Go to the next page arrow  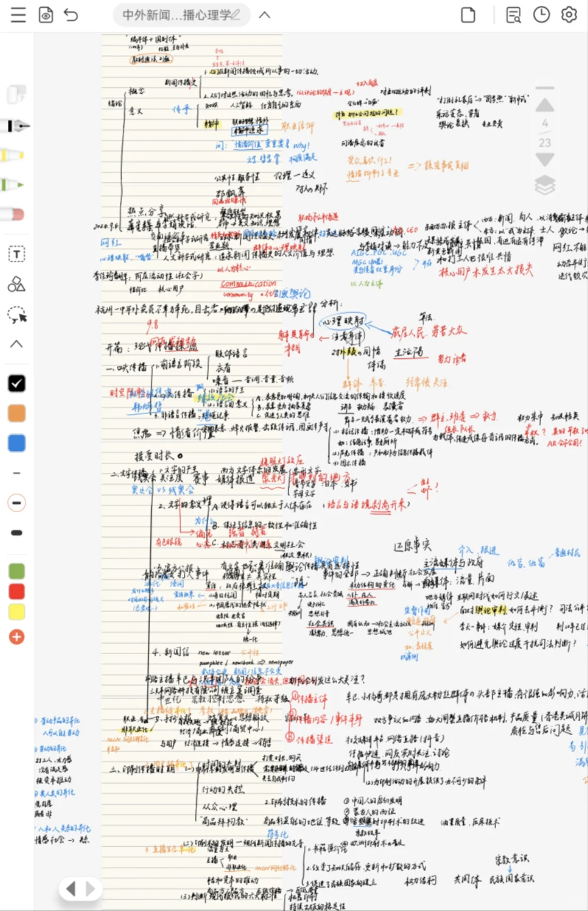(x=545, y=160)
